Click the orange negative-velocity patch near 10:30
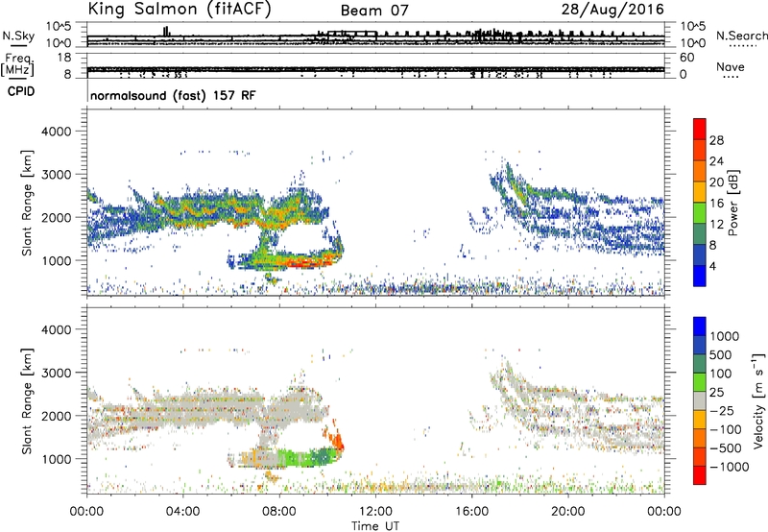The width and height of the screenshot is (768, 532). (x=336, y=440)
